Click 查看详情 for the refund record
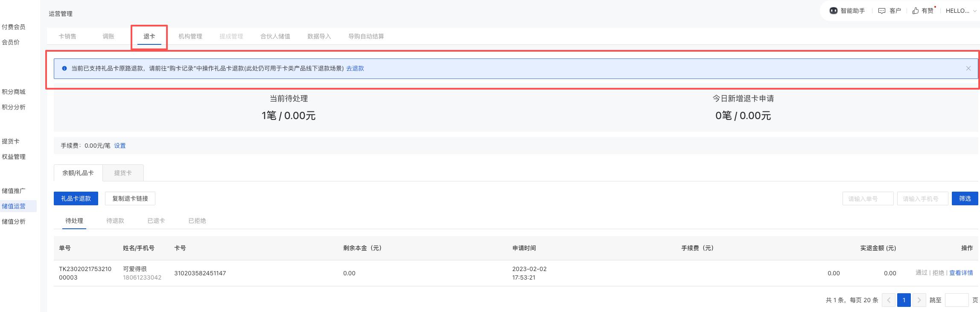 [x=961, y=273]
